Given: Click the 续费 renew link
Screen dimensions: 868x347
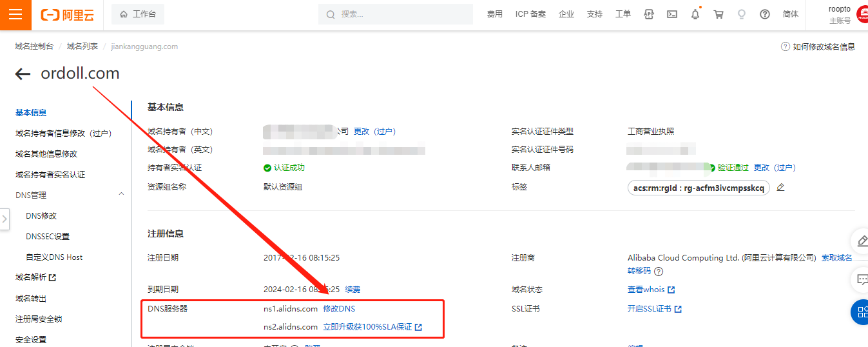Looking at the screenshot, I should (x=352, y=289).
